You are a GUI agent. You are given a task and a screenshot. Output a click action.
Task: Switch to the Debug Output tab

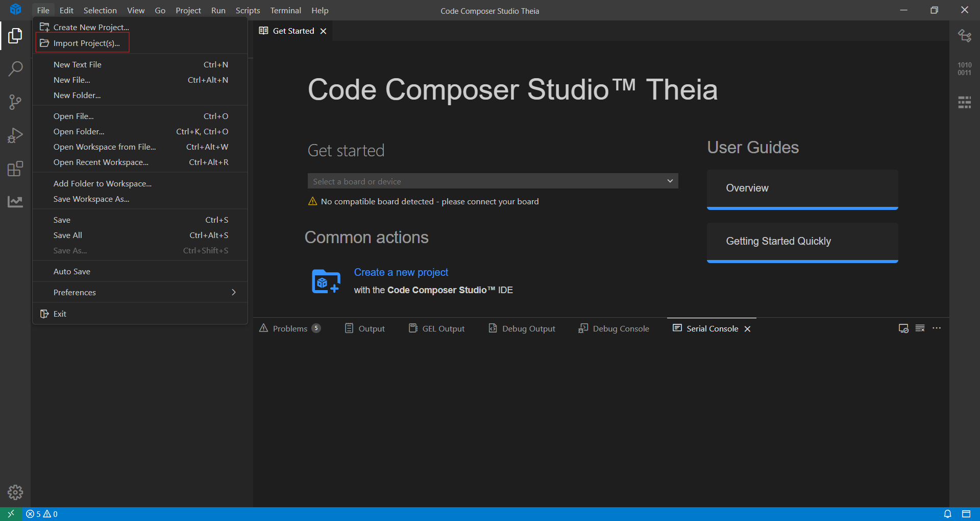tap(522, 328)
